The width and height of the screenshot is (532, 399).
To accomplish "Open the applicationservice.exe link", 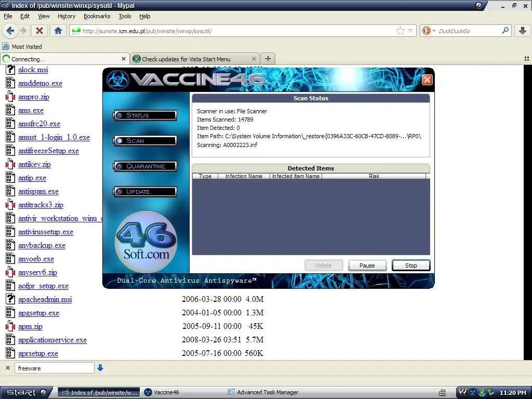I will [52, 340].
